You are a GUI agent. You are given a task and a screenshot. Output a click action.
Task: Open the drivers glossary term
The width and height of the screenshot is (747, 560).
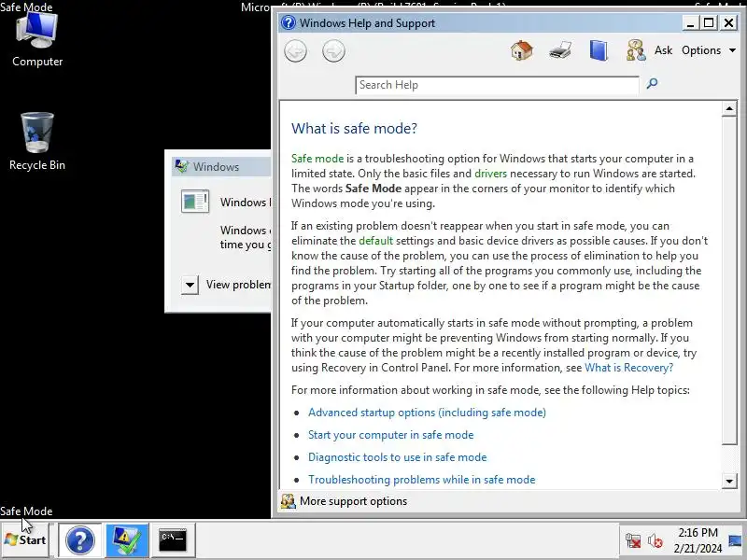coord(491,174)
